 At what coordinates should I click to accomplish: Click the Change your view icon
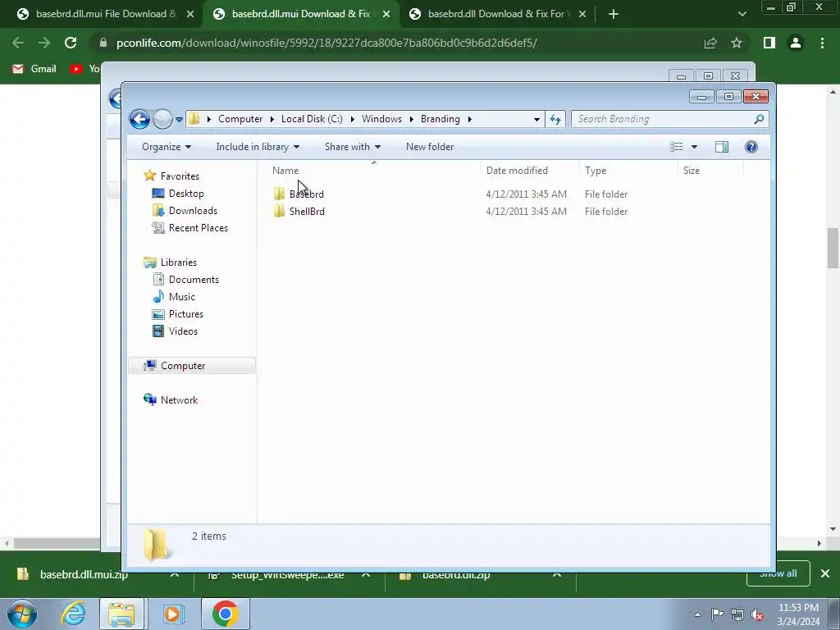(x=677, y=147)
